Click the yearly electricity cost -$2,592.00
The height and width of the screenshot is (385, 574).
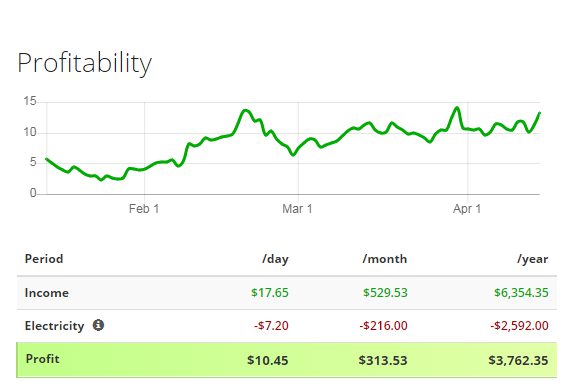pyautogui.click(x=519, y=326)
